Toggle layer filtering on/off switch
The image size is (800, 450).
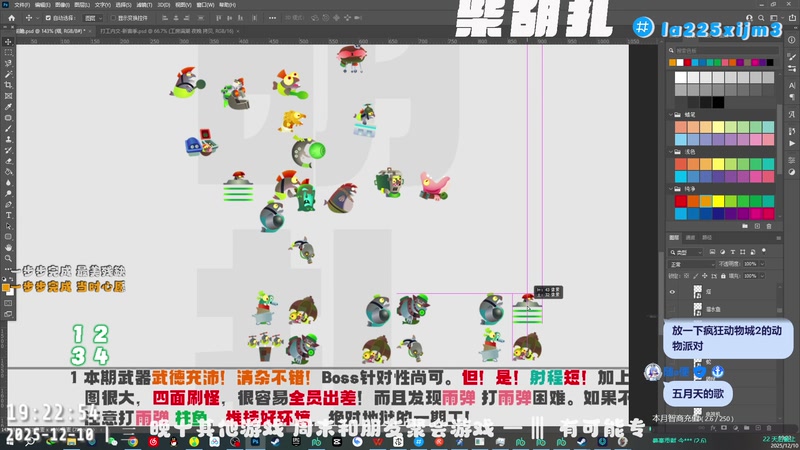764,251
